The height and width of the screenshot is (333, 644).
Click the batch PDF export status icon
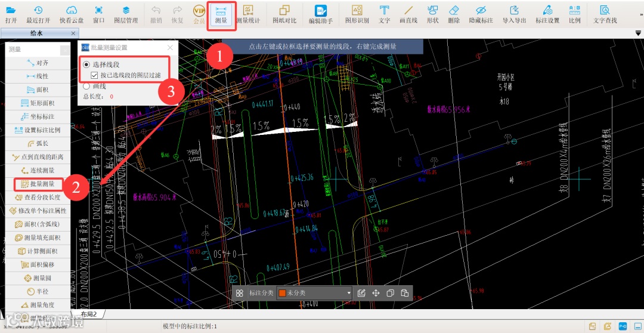point(608,326)
